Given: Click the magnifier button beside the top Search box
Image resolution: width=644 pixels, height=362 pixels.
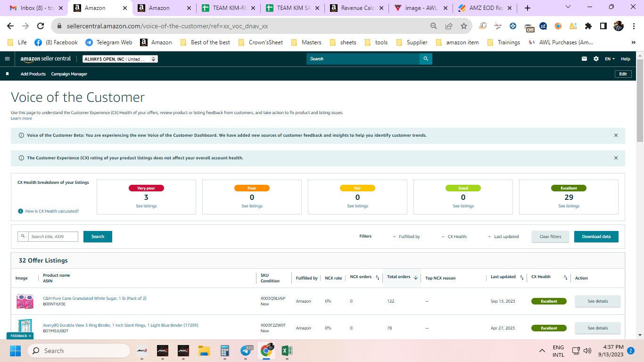Looking at the screenshot, I should pyautogui.click(x=426, y=59).
